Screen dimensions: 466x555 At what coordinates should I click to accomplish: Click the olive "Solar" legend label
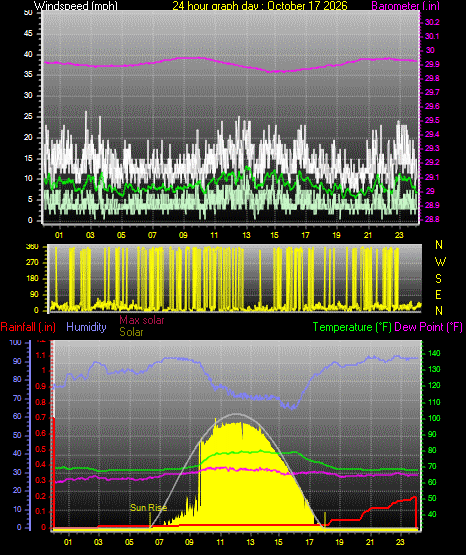pos(131,332)
